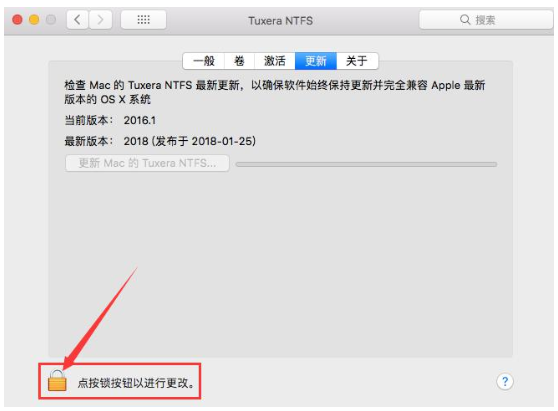Open the 关于 tab
The image size is (558, 411).
(x=357, y=61)
